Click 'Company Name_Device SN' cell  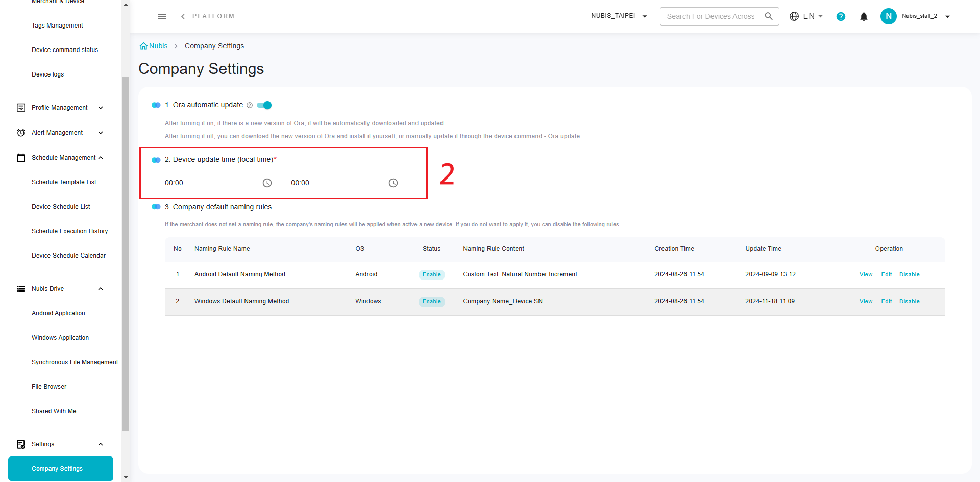point(503,301)
